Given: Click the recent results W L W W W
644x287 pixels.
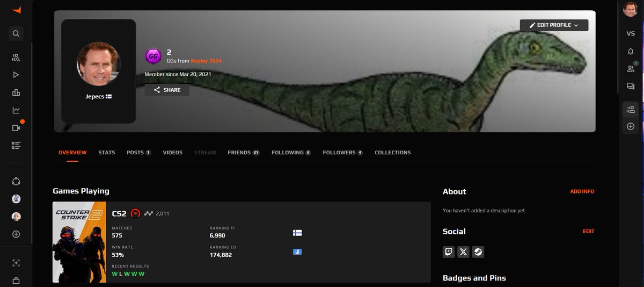Looking at the screenshot, I should pos(128,274).
